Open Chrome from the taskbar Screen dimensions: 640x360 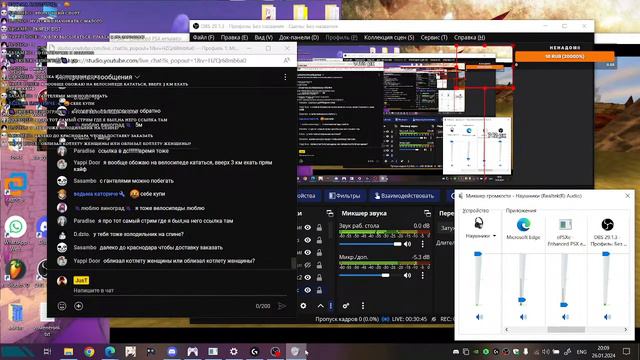tap(89, 351)
